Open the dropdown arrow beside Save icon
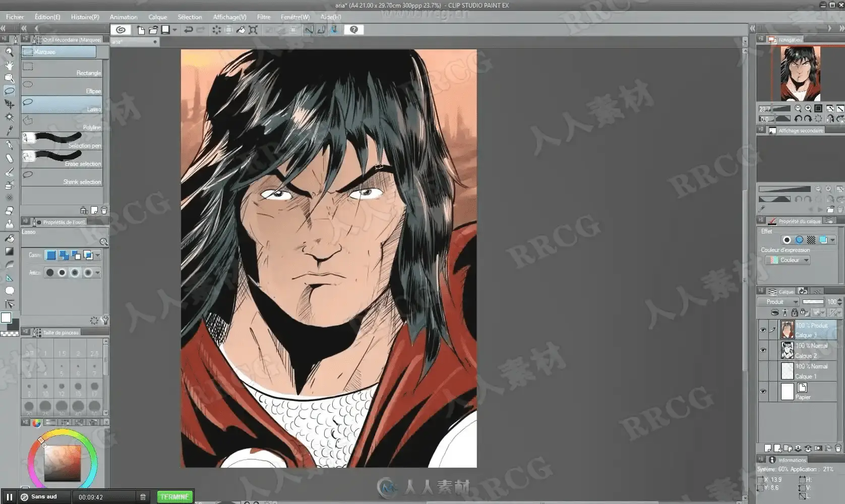Image resolution: width=845 pixels, height=504 pixels. click(174, 30)
